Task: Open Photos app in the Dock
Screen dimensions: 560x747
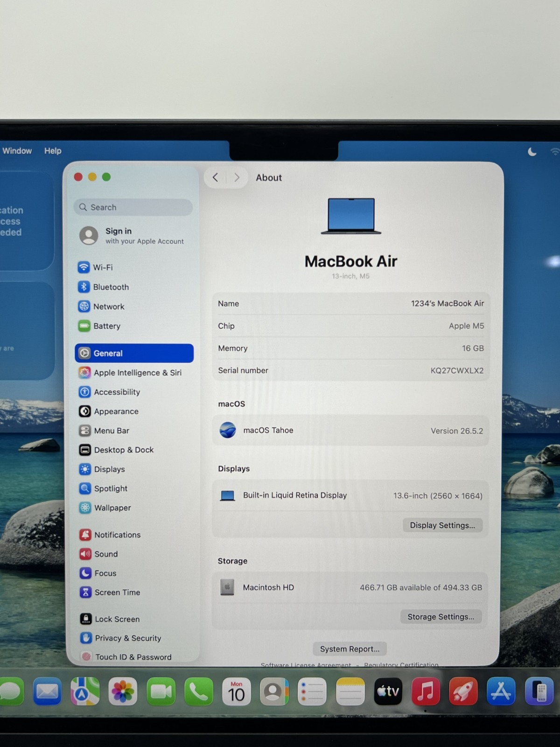Action: 123,691
